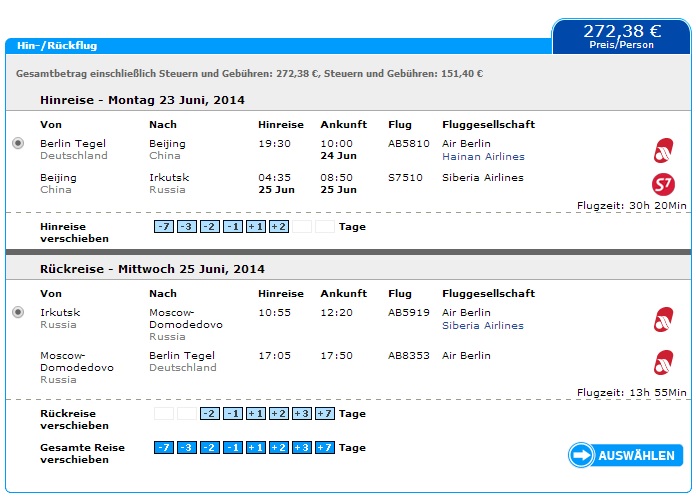Select the Irkutsk return flight radio button
The width and height of the screenshot is (696, 499).
pyautogui.click(x=18, y=313)
